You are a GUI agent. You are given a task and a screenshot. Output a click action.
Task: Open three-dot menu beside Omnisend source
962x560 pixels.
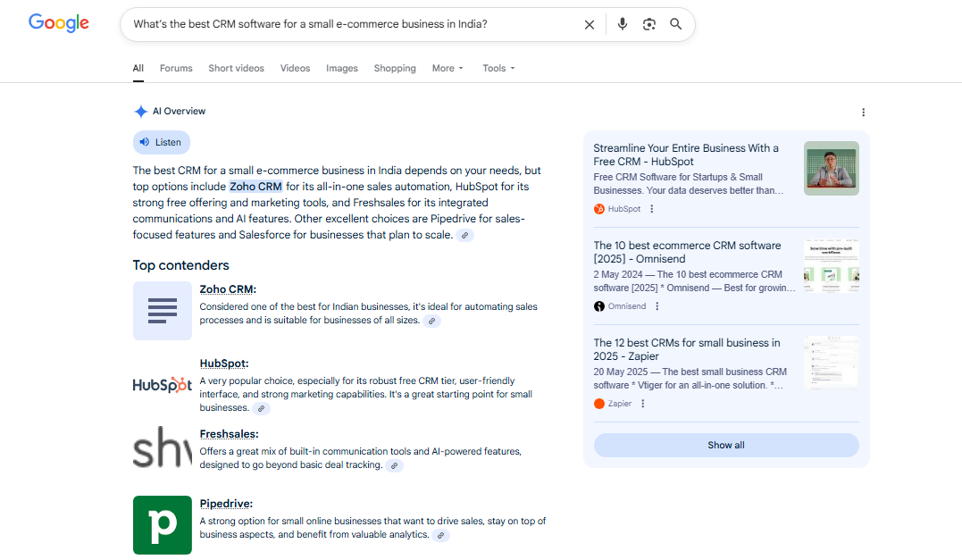[657, 306]
